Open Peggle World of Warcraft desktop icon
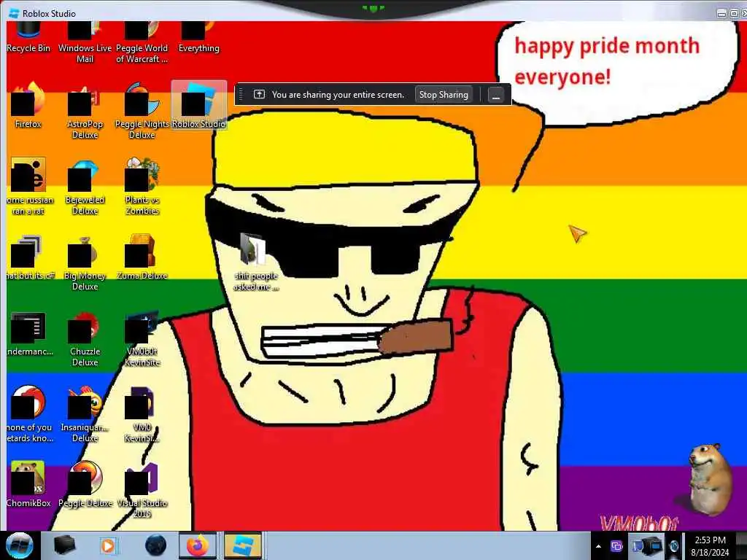 (x=142, y=42)
